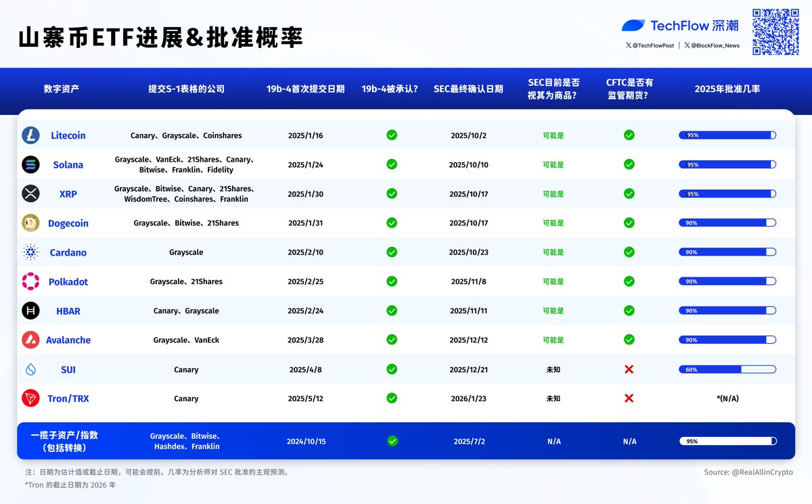Viewport: 812px width, 504px height.
Task: Click the Tron/TRX coin logo
Action: (x=30, y=398)
